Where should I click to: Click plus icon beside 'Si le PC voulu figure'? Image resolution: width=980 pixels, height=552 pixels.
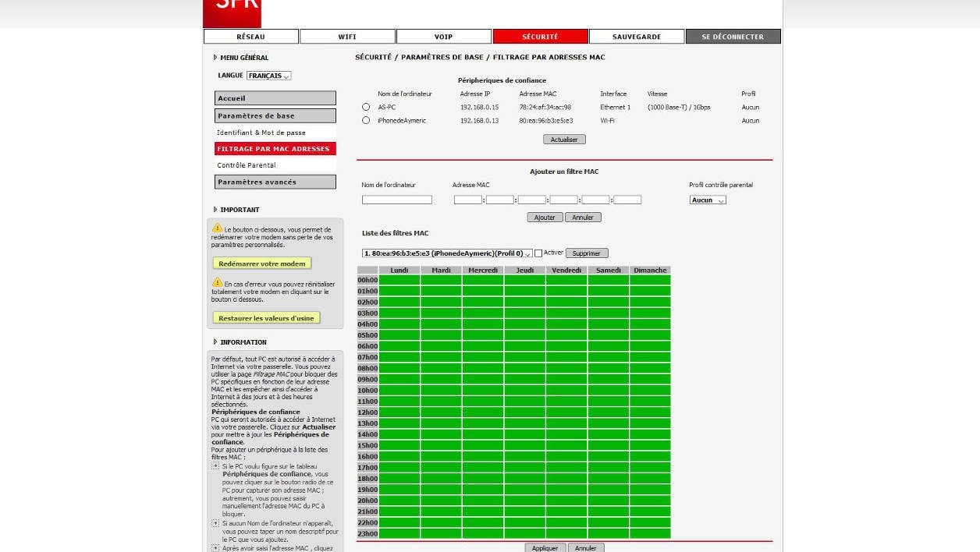point(215,466)
